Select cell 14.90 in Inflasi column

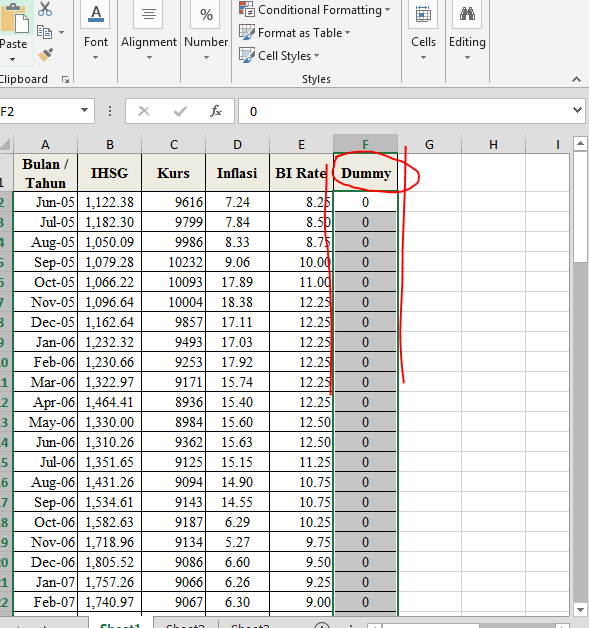237,482
